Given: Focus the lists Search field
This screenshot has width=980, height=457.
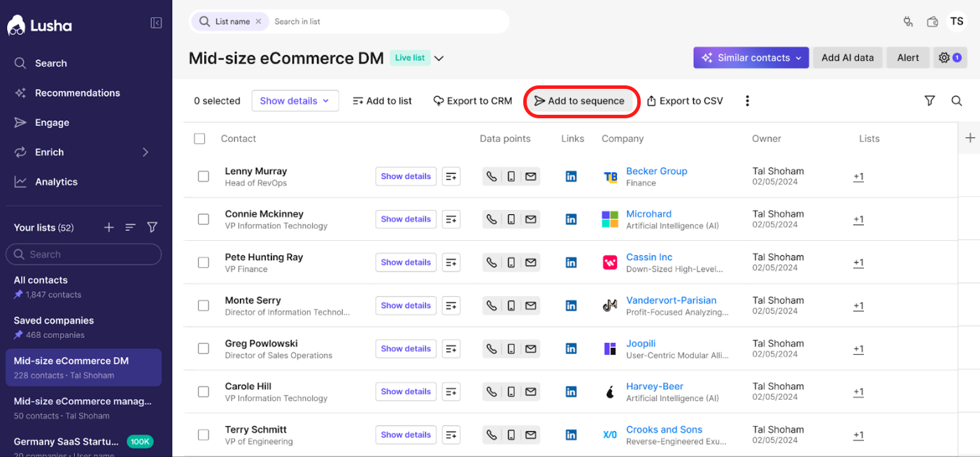Looking at the screenshot, I should click(83, 254).
